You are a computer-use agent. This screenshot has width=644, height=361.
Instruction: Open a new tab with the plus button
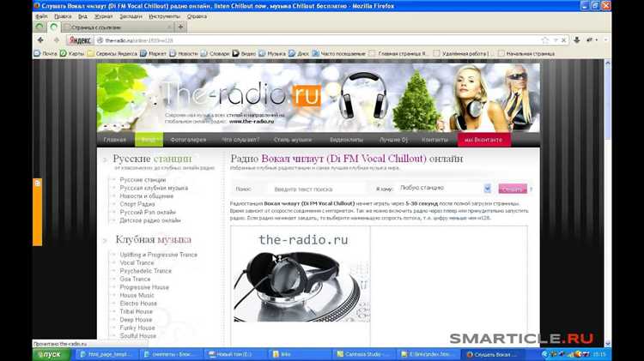click(180, 27)
